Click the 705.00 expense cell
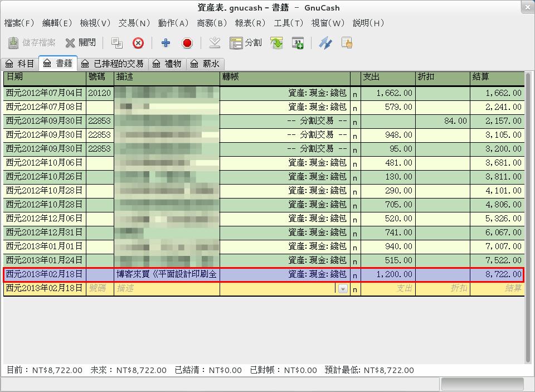The width and height of the screenshot is (535, 392). click(388, 205)
